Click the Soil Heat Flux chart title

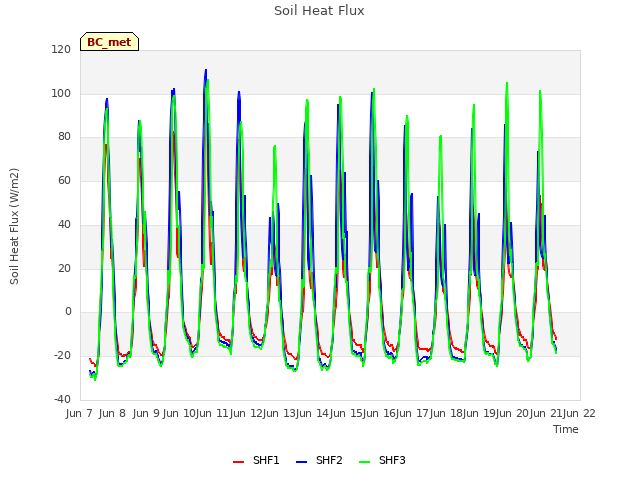coord(319,11)
